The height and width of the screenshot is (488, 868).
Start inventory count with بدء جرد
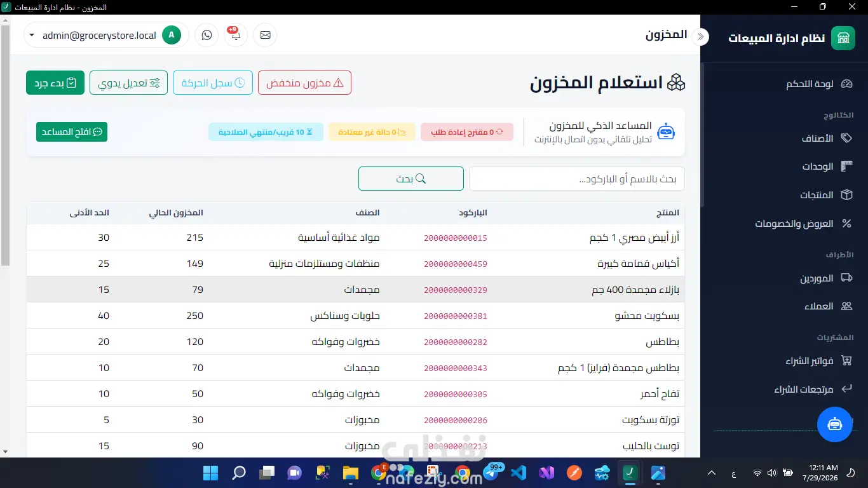[x=55, y=83]
